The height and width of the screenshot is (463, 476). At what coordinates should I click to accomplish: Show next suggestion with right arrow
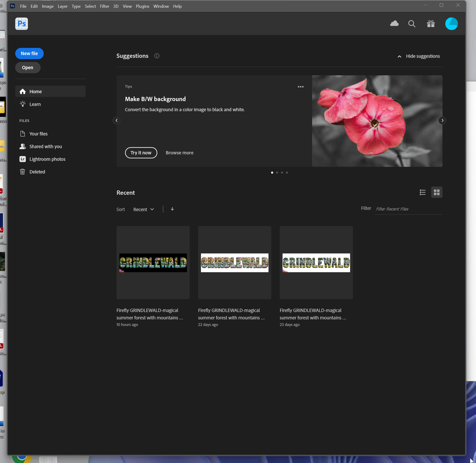[442, 120]
